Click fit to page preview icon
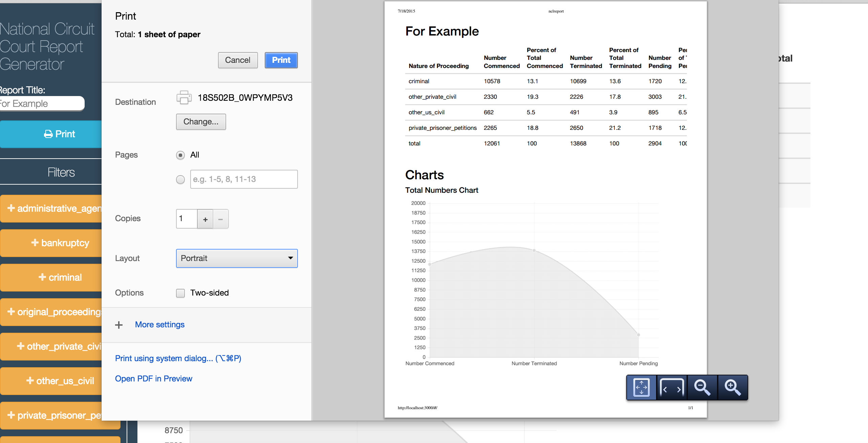The width and height of the screenshot is (868, 443). pyautogui.click(x=641, y=388)
